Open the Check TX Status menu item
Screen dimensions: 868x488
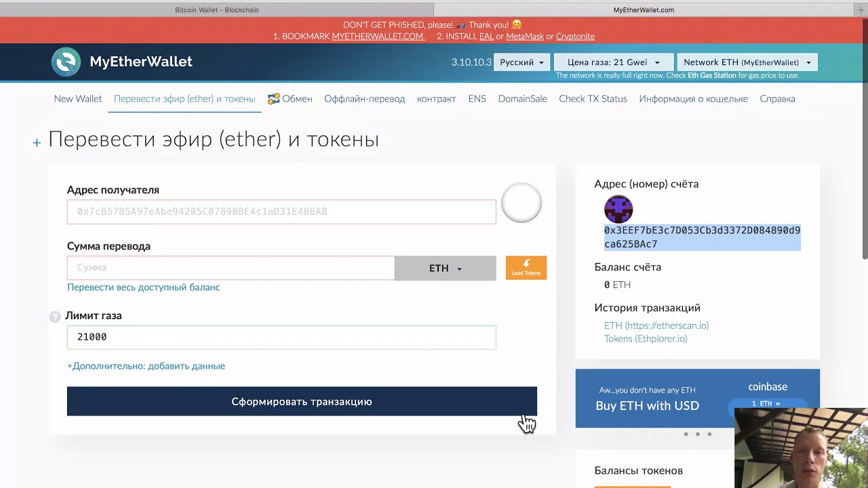pyautogui.click(x=593, y=99)
